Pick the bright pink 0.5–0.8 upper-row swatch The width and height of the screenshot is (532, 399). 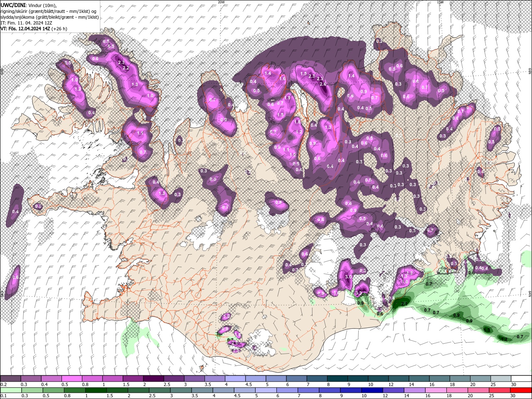[x=71, y=379]
